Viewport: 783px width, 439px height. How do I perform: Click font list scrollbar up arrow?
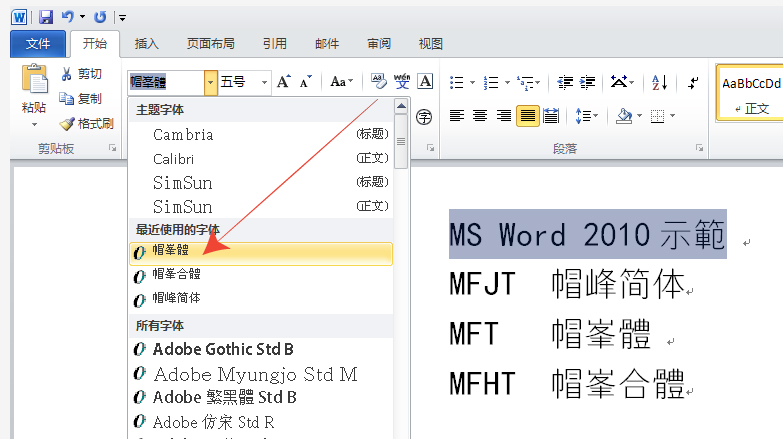[x=401, y=106]
